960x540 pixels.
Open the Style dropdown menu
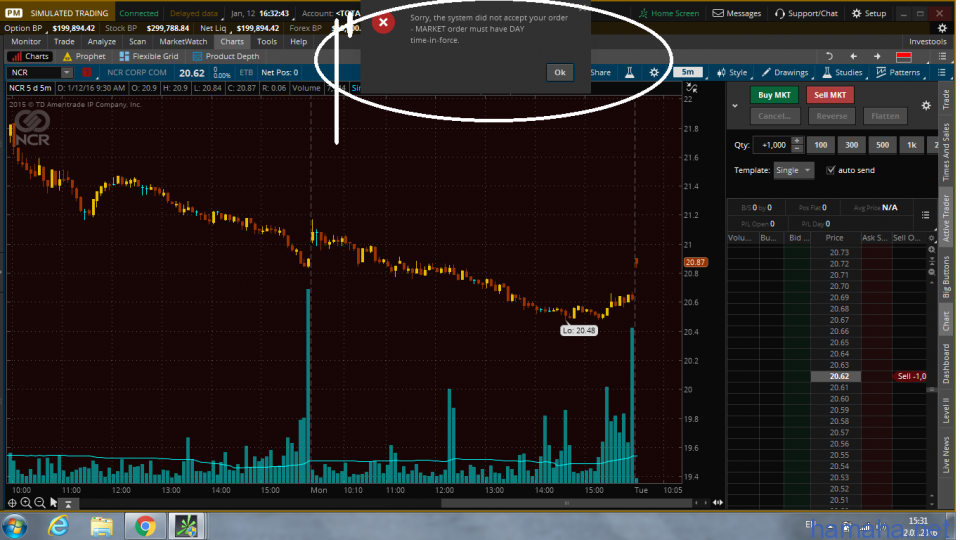(x=735, y=72)
